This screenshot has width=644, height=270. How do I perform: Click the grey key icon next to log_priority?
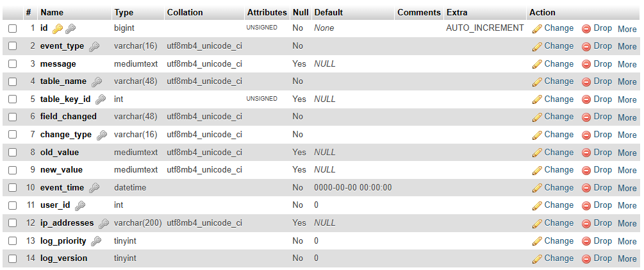(x=96, y=241)
